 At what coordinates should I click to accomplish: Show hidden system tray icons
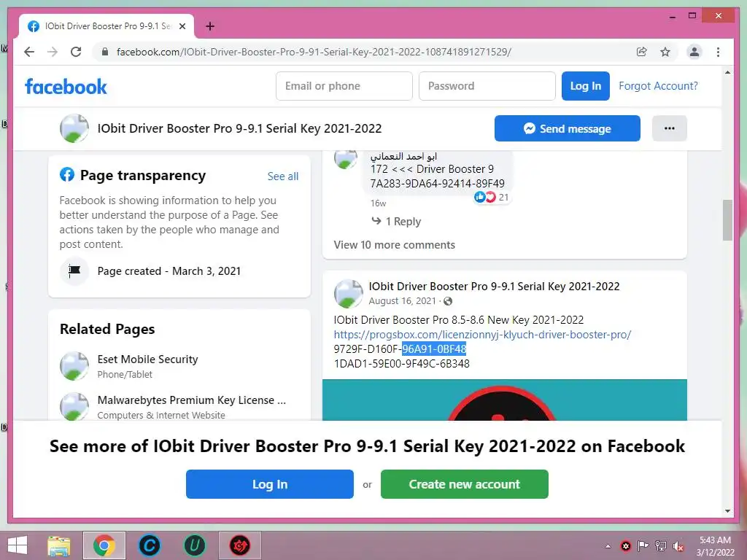point(608,546)
